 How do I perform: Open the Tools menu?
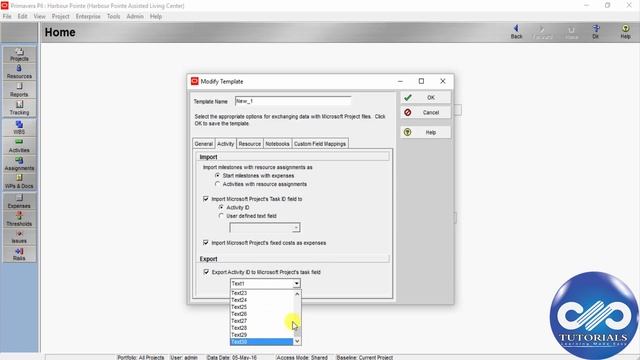point(113,16)
